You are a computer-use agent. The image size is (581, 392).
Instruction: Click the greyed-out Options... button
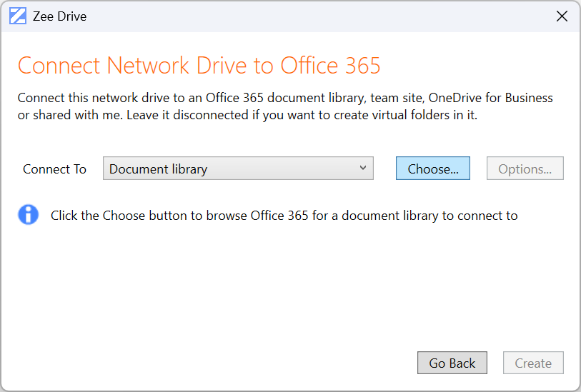525,169
